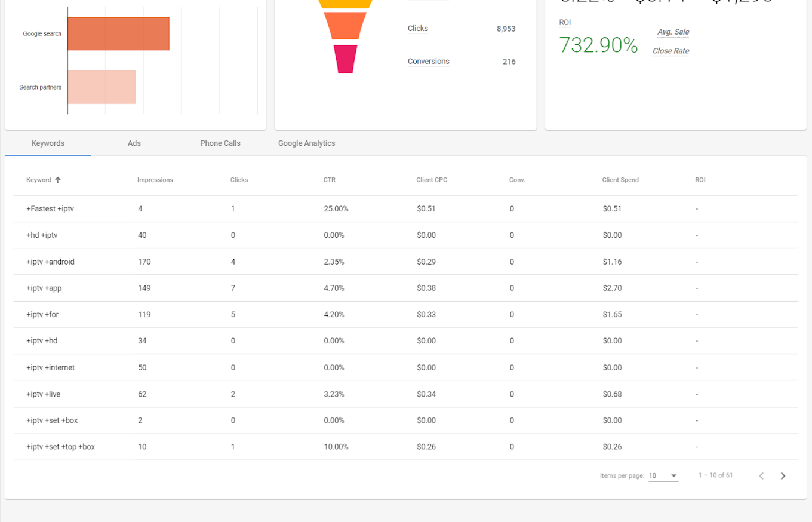
Task: Sort table by Impressions column
Action: pos(155,180)
